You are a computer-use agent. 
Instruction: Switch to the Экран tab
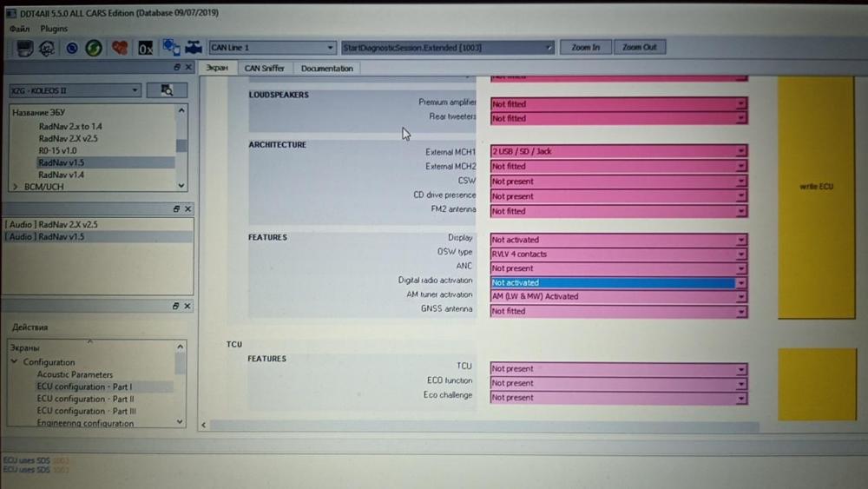click(217, 68)
